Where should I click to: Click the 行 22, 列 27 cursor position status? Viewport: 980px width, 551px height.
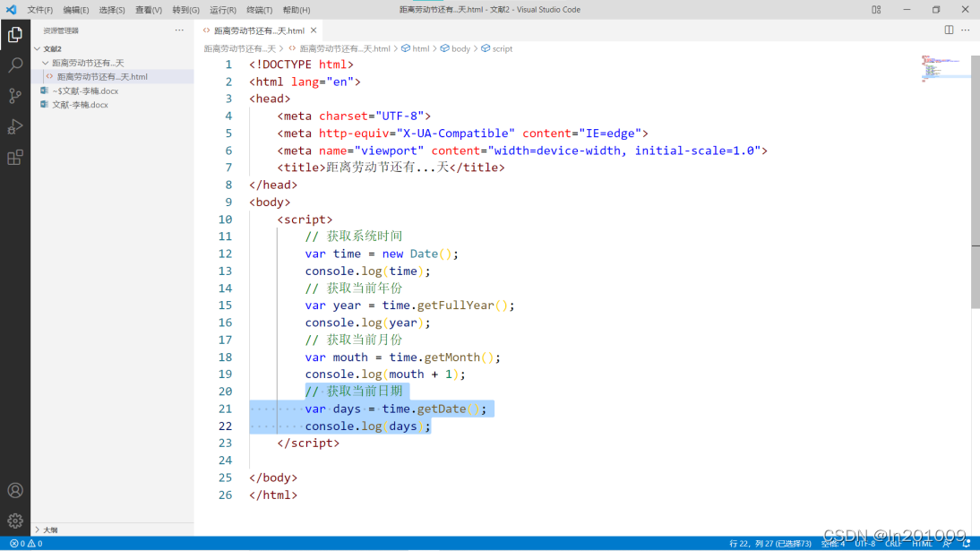[x=770, y=544]
